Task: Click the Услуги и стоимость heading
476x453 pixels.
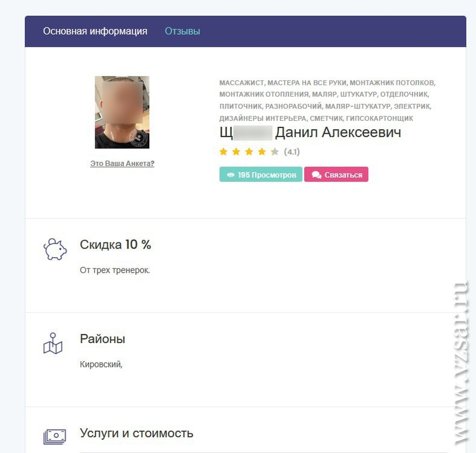Action: point(136,433)
